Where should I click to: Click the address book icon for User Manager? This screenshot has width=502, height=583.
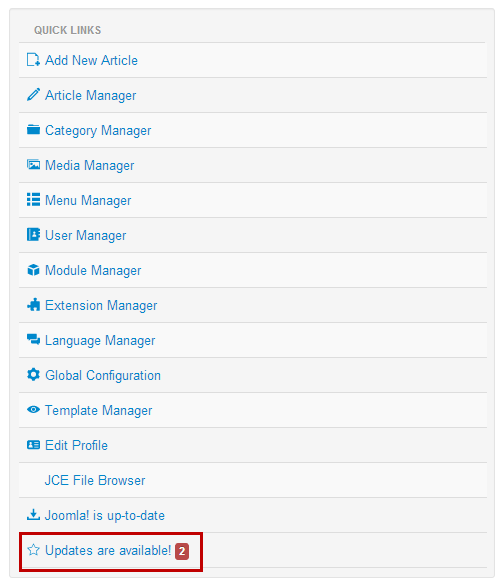click(x=33, y=235)
